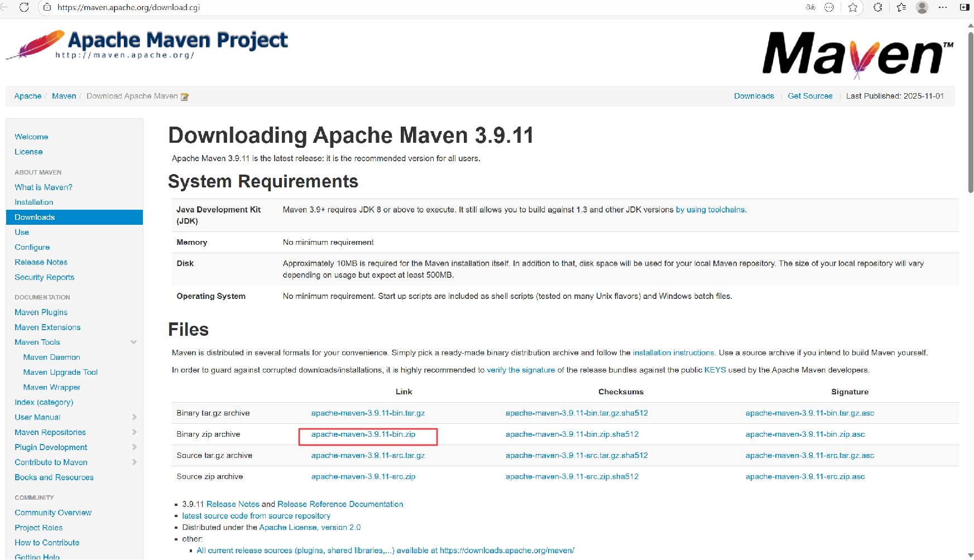
Task: Open apache-maven-3.9.11-bin.zip.sha512 checksum
Action: click(572, 435)
